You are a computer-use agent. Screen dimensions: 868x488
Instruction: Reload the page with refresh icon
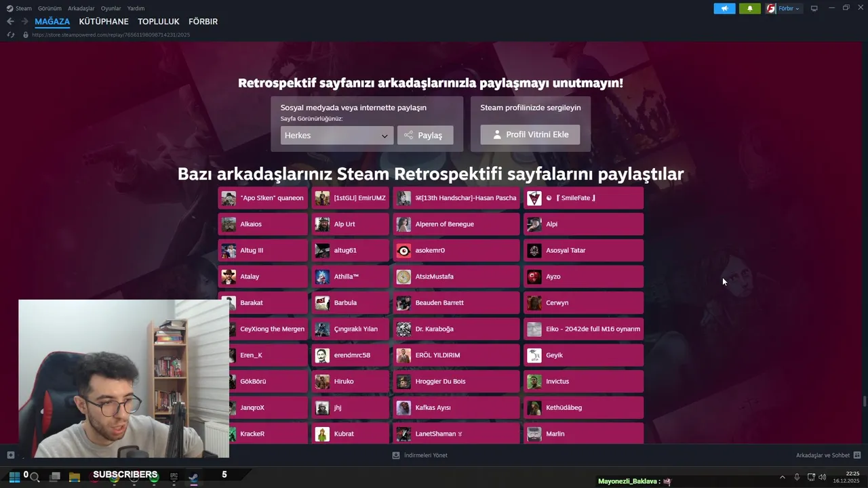tap(10, 35)
